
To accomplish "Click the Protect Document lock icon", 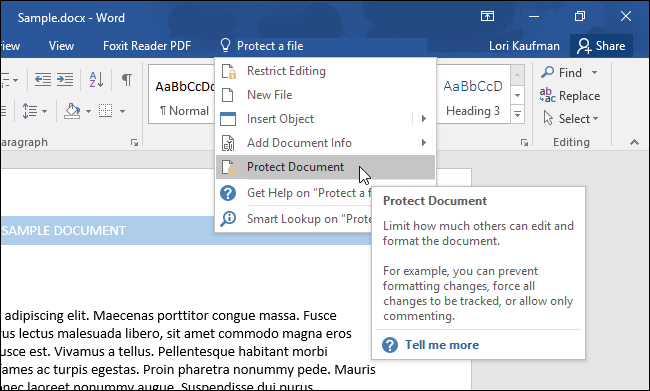I will [228, 168].
